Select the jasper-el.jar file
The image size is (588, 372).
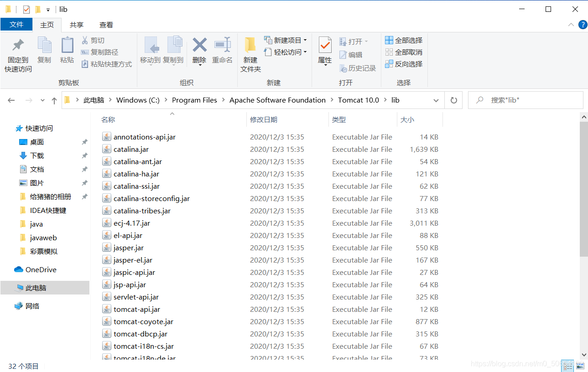point(133,260)
